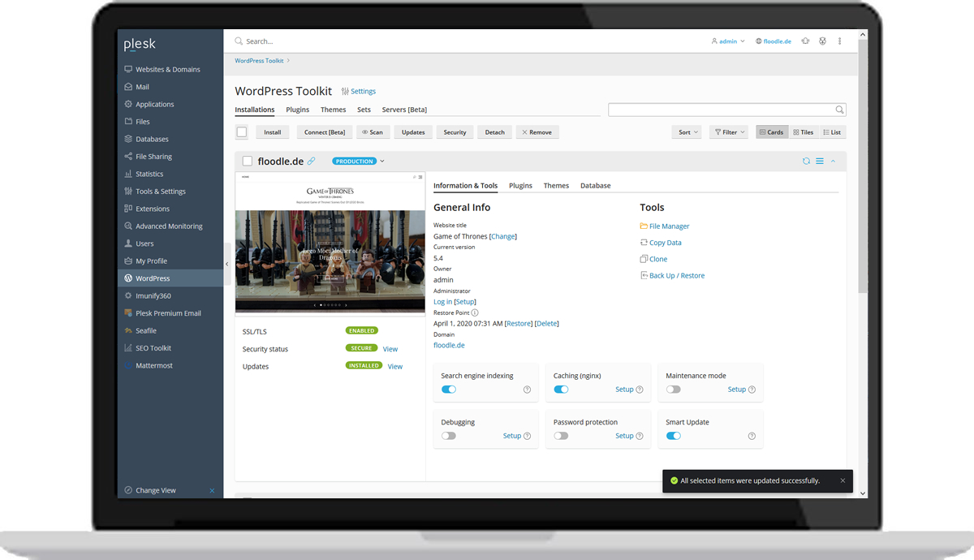Viewport: 974px width, 560px height.
Task: Disable the Smart Update toggle
Action: [672, 436]
